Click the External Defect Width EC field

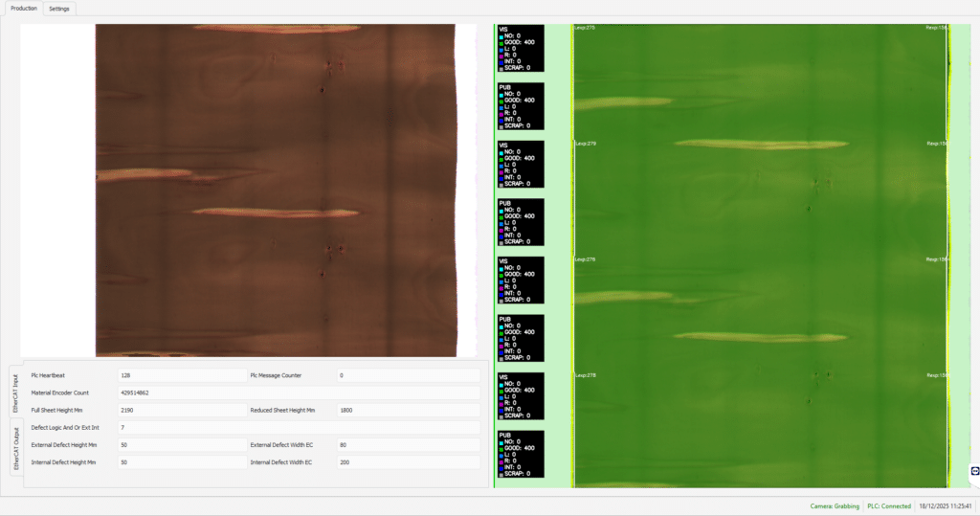point(408,444)
